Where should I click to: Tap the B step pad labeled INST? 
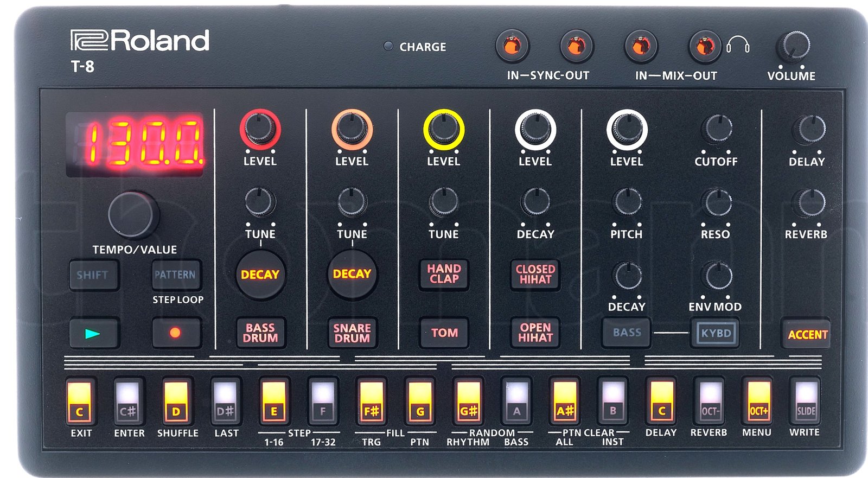[613, 401]
